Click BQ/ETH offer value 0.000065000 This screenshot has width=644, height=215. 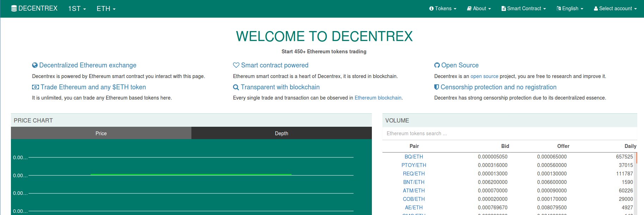[x=552, y=157]
